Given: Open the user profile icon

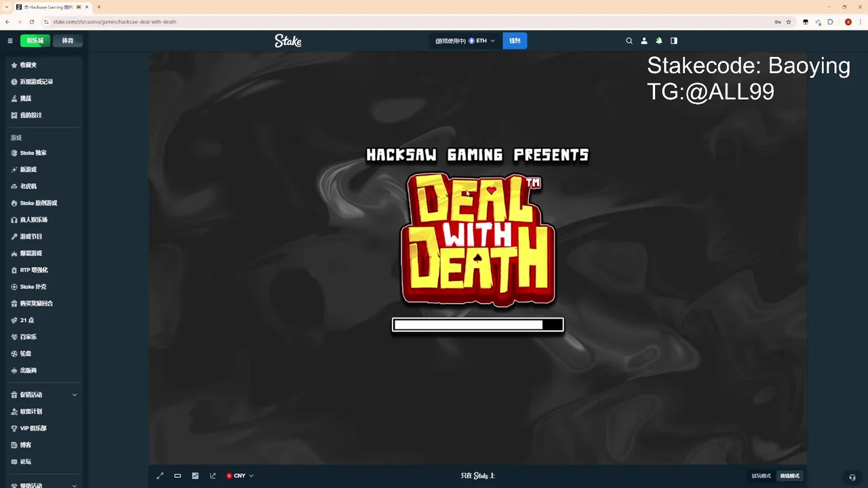Looking at the screenshot, I should [644, 41].
